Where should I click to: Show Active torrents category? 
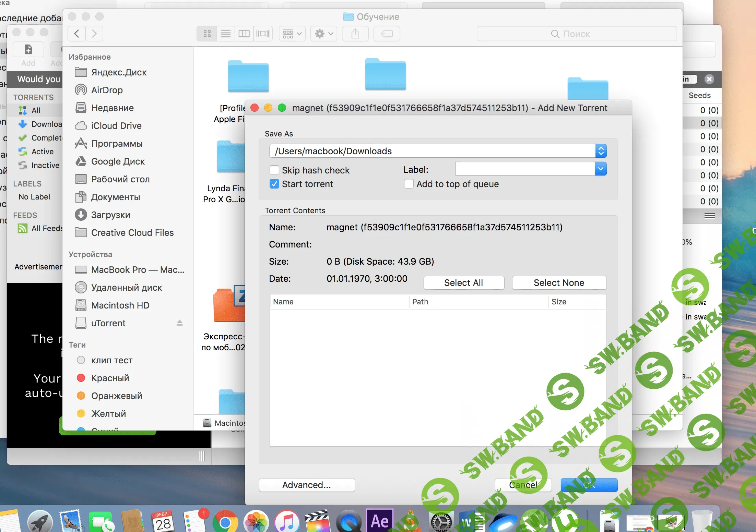tap(42, 152)
